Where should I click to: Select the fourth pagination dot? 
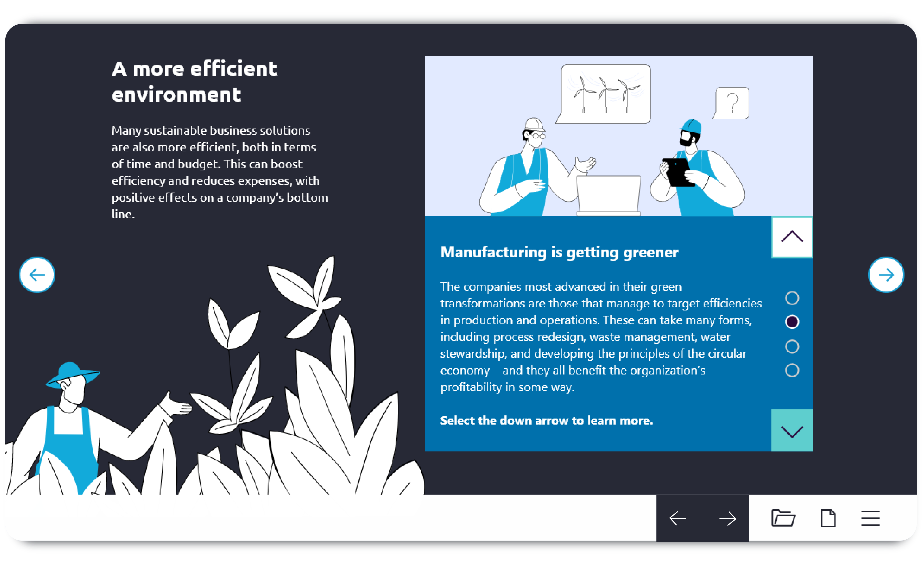[x=792, y=370]
